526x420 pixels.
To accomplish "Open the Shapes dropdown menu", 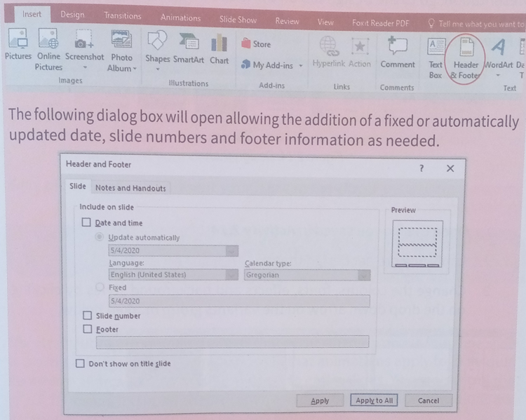I will coord(158,69).
